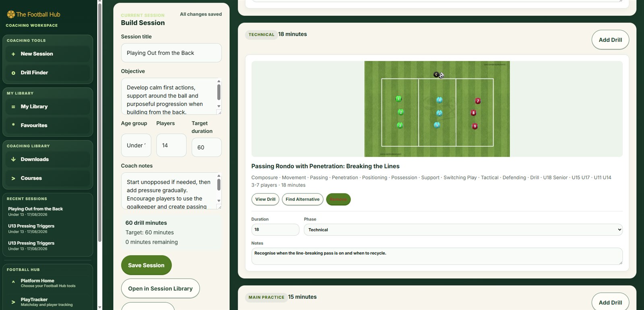Go to My Library
The image size is (644, 310).
tap(47, 107)
